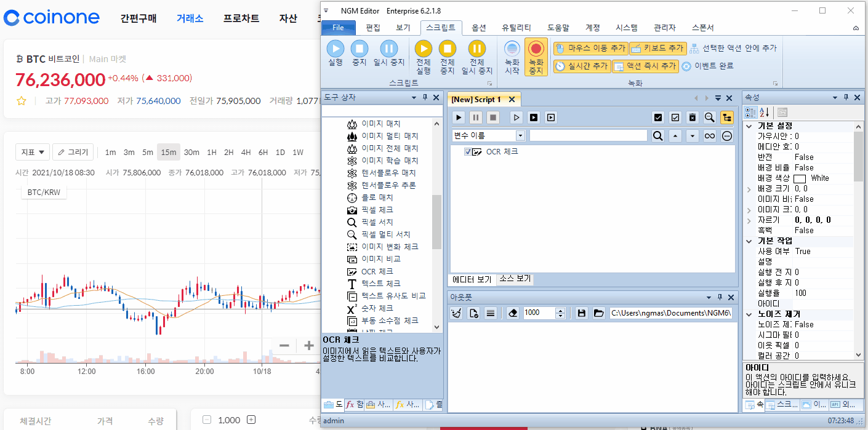Select the 30m chart interval on Coinone
This screenshot has width=868, height=430.
coord(191,153)
